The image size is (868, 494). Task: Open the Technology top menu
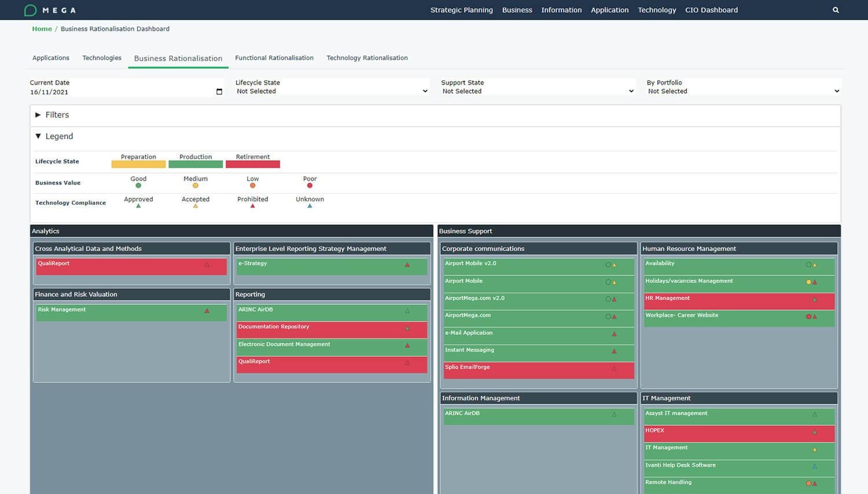pos(657,10)
